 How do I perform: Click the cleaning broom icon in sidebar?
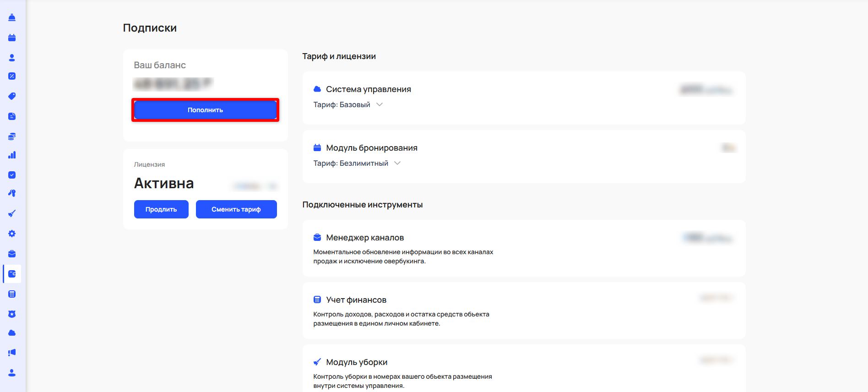pos(12,213)
